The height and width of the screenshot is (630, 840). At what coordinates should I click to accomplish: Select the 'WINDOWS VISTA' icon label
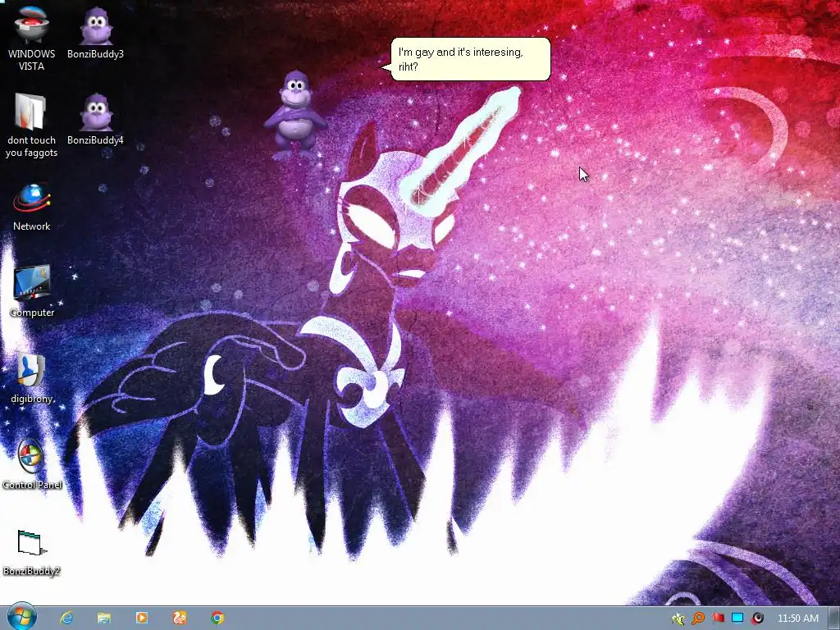31,60
